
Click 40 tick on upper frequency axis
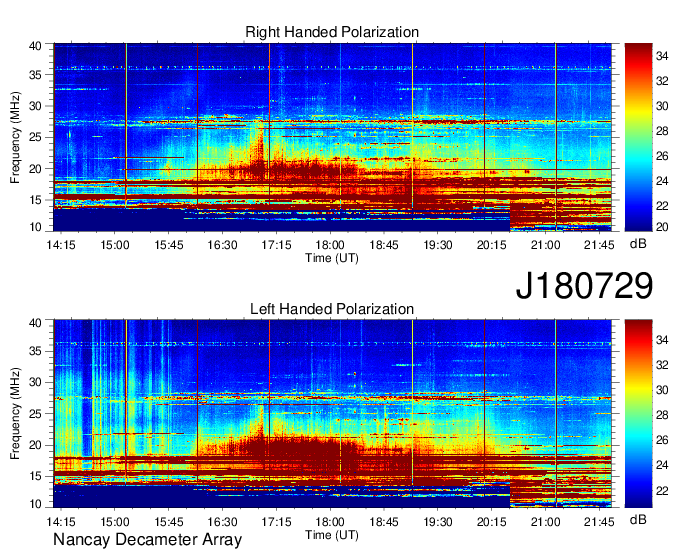[x=35, y=46]
